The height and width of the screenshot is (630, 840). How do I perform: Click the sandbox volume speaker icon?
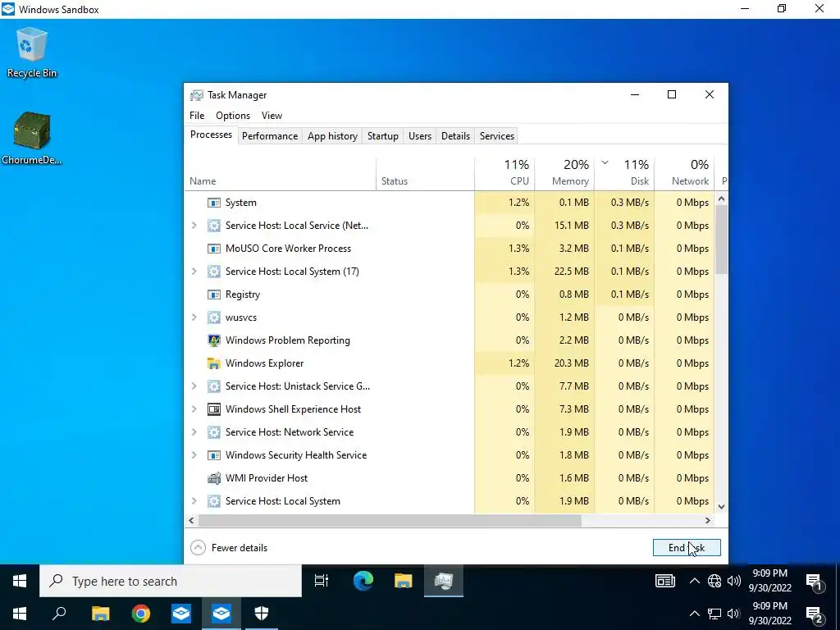[734, 581]
